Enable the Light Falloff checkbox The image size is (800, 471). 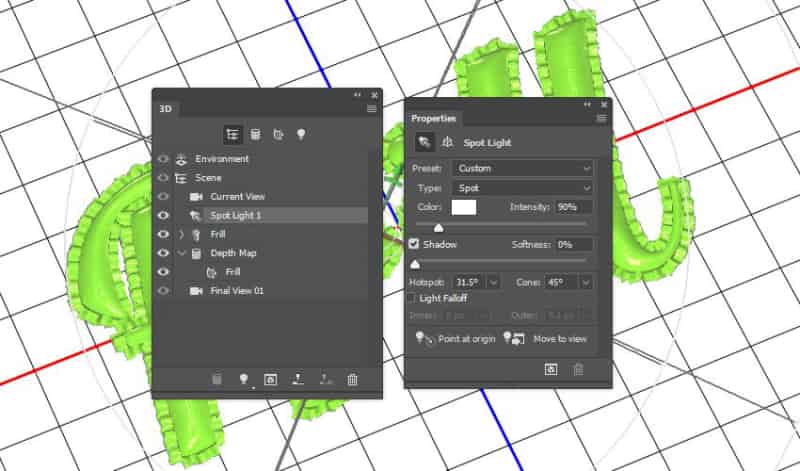[x=411, y=299]
